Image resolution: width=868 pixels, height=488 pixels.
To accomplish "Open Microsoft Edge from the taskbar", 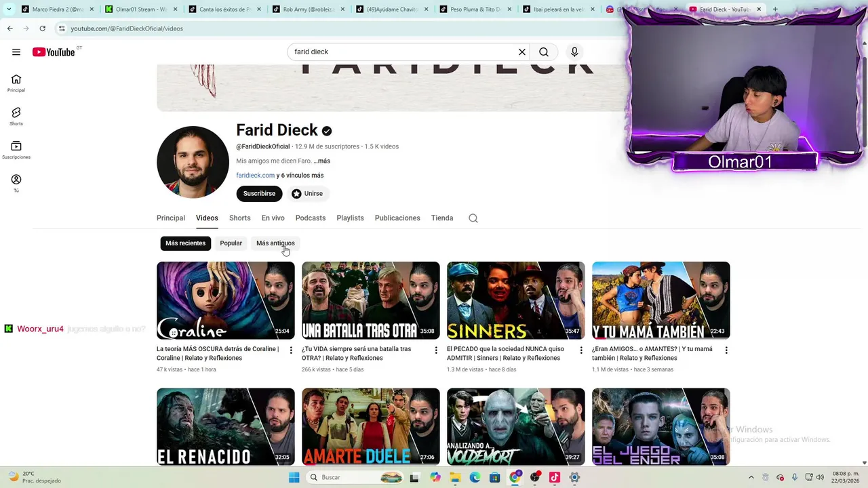I will click(475, 477).
